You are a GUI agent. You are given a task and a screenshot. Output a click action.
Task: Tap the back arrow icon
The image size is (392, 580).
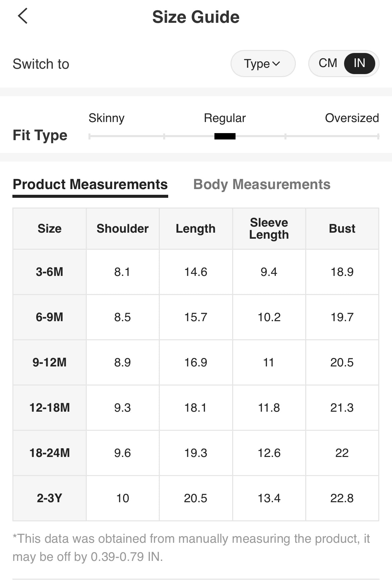coord(22,16)
